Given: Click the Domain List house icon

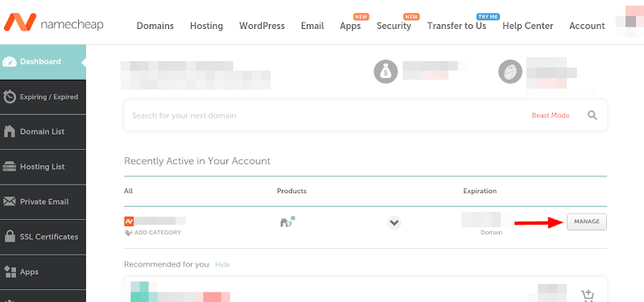Looking at the screenshot, I should [10, 131].
